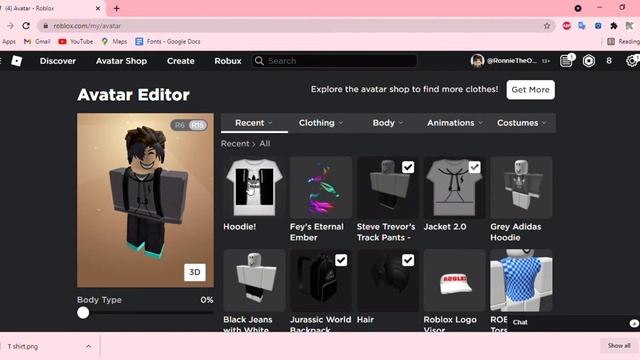
Task: Select the Roblox Logo Visor item
Action: coord(454,280)
